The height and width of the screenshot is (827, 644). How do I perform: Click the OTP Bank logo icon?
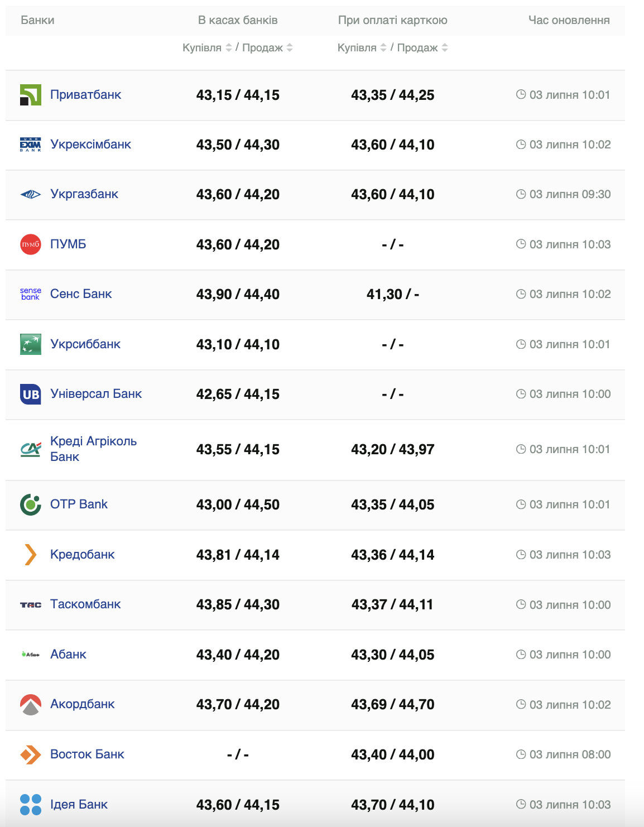pyautogui.click(x=31, y=504)
